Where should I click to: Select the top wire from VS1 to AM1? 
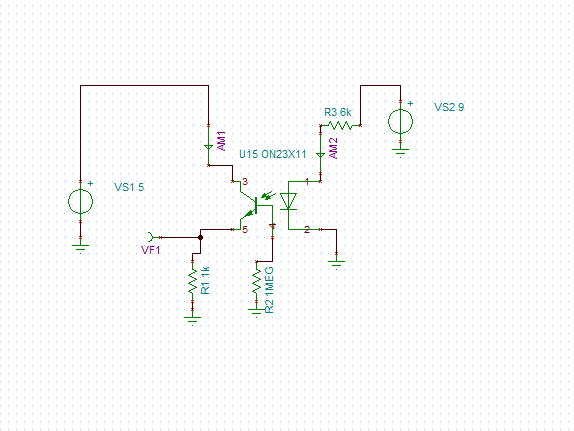(144, 86)
